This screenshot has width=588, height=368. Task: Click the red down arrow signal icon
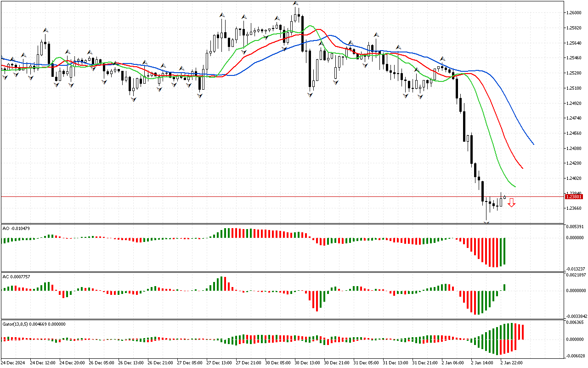coord(511,202)
